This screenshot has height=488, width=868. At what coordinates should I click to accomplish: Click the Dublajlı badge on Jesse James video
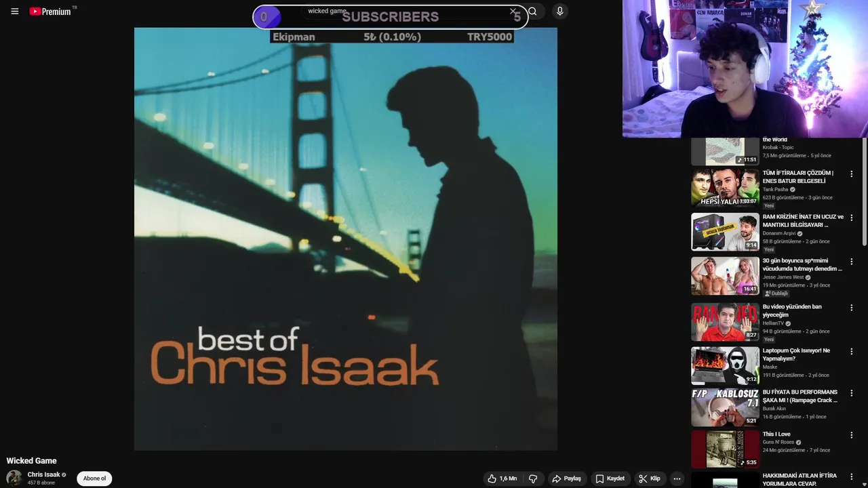pyautogui.click(x=776, y=293)
